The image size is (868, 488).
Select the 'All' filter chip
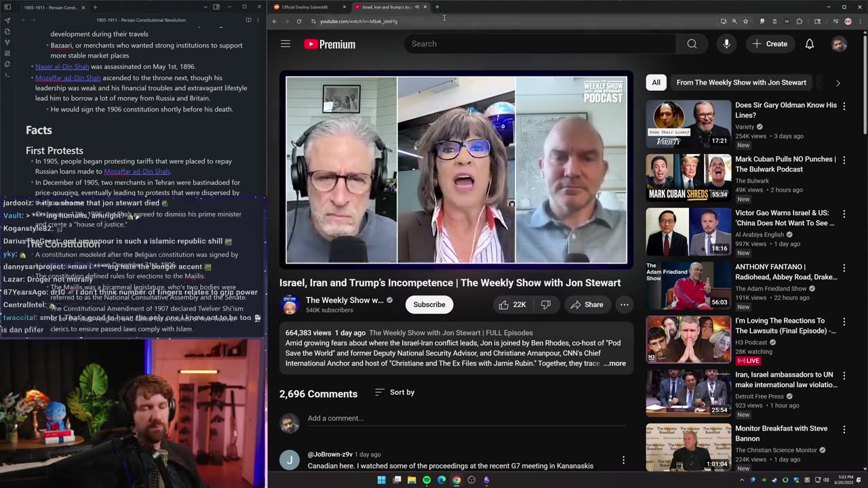click(x=656, y=83)
